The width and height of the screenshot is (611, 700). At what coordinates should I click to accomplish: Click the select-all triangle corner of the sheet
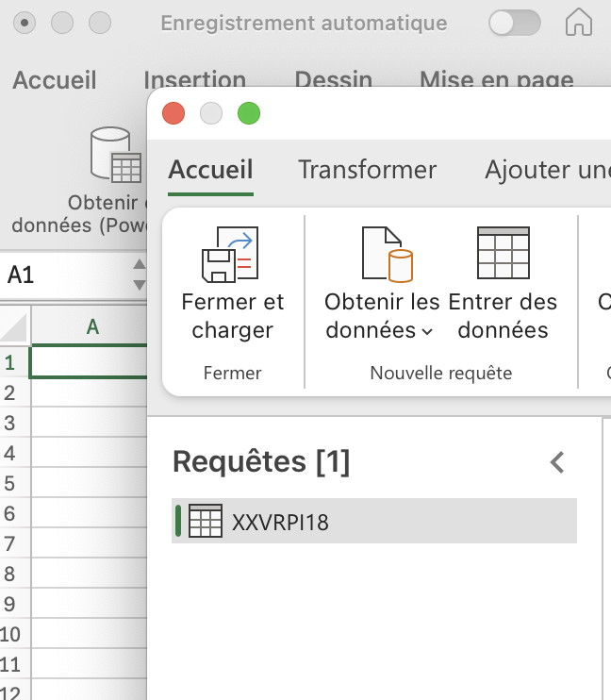point(14,327)
